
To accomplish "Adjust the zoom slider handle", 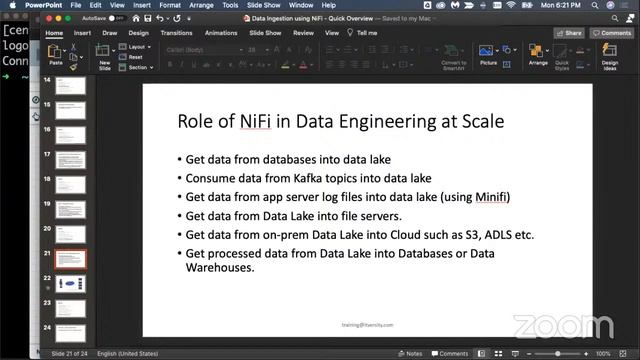I will [558, 354].
